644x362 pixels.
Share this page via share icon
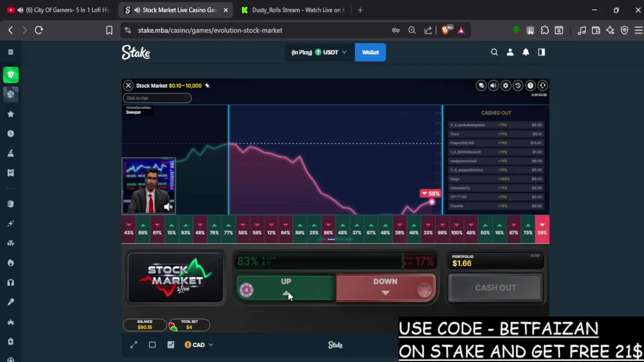click(x=428, y=30)
